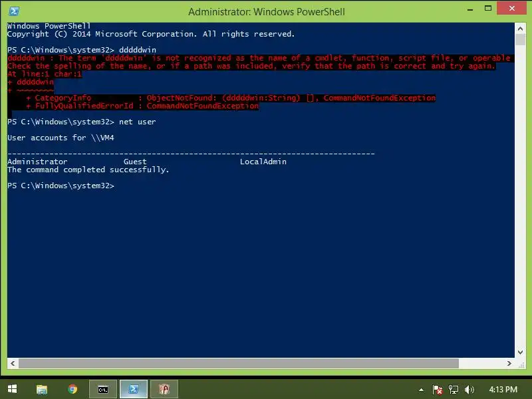Click the 'Windows PowerShell' banner line in console
Screen dimensions: 532x399
[x=49, y=26]
